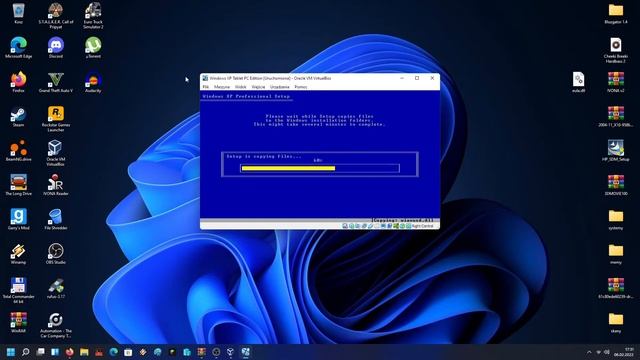Select The Long Drive desktop icon
640x360 pixels.
[x=18, y=185]
